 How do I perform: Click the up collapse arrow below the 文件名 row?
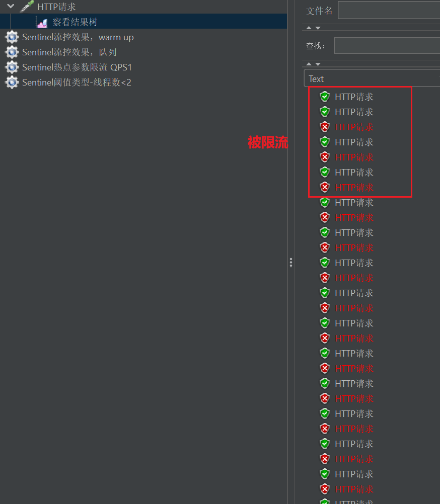point(309,28)
